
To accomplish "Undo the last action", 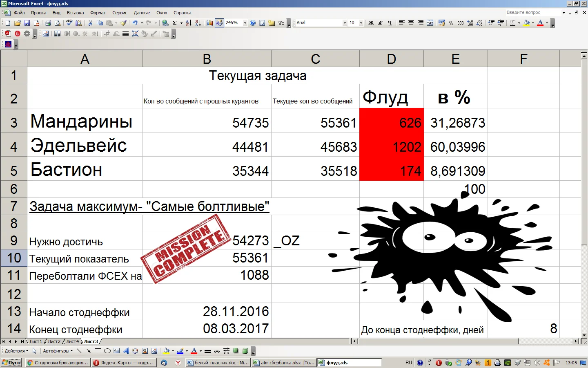I will tap(135, 23).
